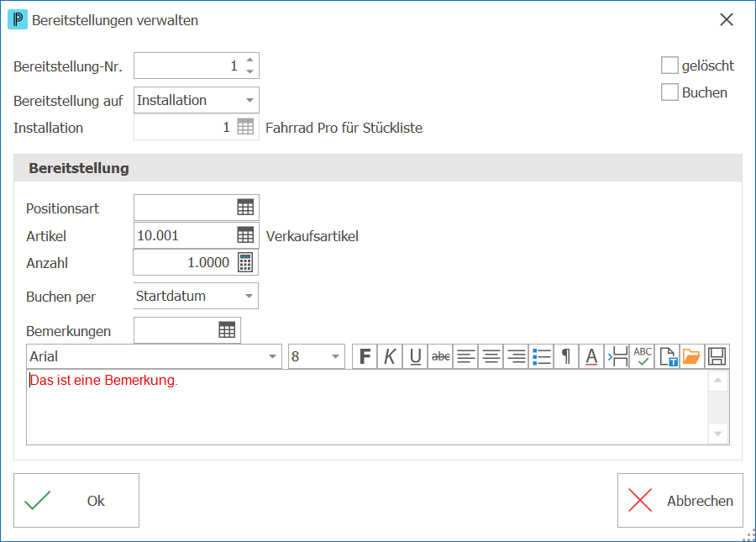The image size is (756, 542).
Task: Open Artikel lookup table icon
Action: click(x=245, y=235)
